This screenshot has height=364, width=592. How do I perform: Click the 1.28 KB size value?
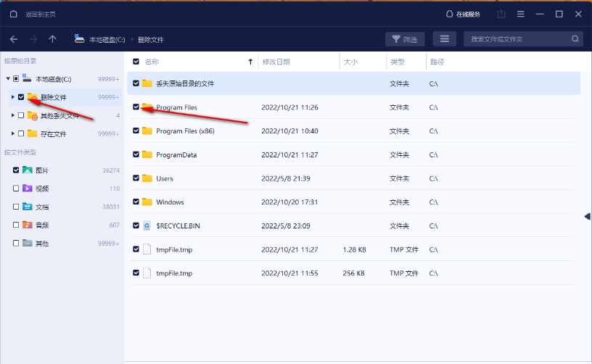tap(354, 249)
